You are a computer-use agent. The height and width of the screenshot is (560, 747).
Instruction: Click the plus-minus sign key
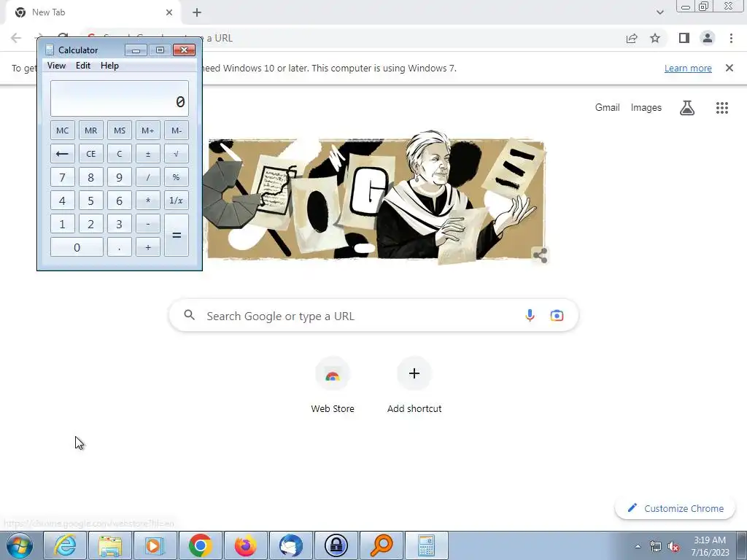pyautogui.click(x=147, y=154)
